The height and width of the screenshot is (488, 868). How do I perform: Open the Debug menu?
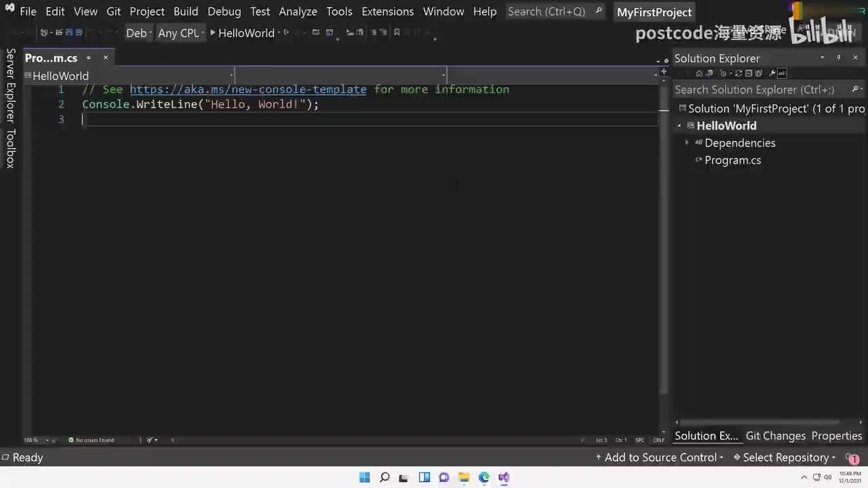coord(224,12)
